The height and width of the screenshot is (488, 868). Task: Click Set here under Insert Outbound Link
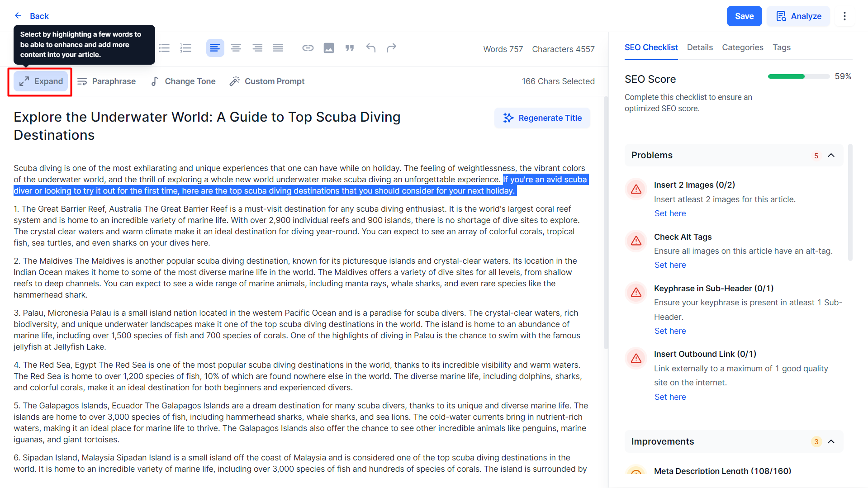tap(670, 397)
